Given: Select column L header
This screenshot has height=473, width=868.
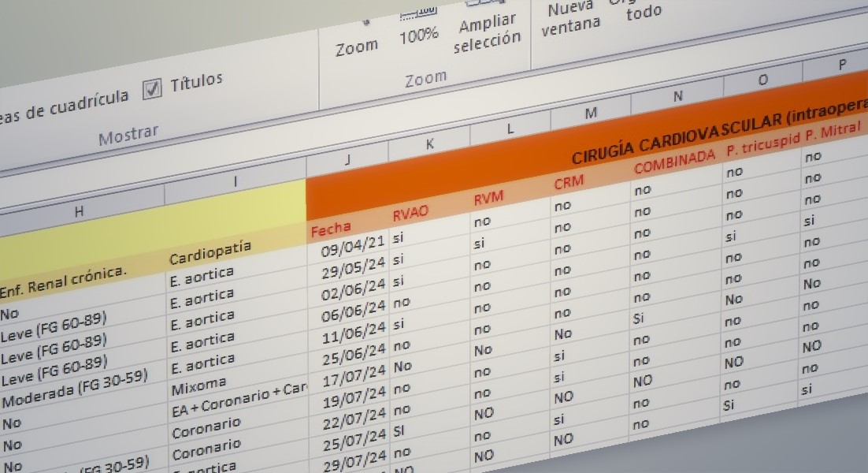Looking at the screenshot, I should [x=510, y=129].
